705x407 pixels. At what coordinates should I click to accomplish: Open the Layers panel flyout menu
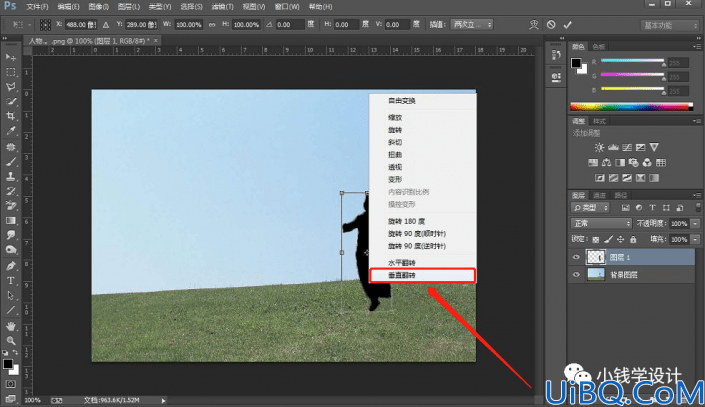click(697, 195)
